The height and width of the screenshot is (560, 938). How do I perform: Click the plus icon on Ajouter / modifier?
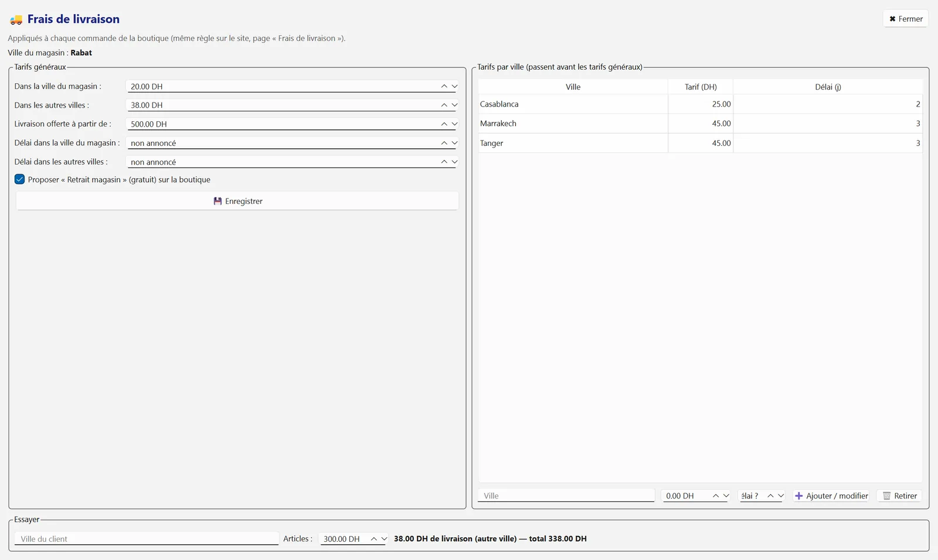[x=798, y=496]
